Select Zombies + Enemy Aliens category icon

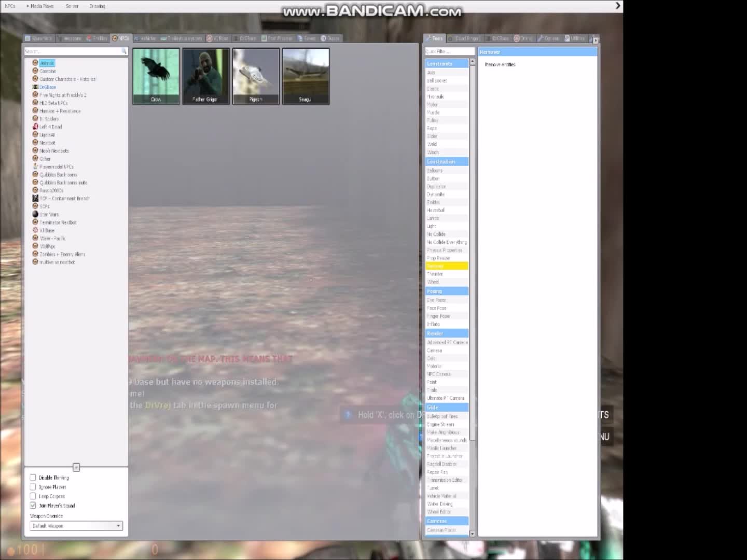click(x=35, y=254)
